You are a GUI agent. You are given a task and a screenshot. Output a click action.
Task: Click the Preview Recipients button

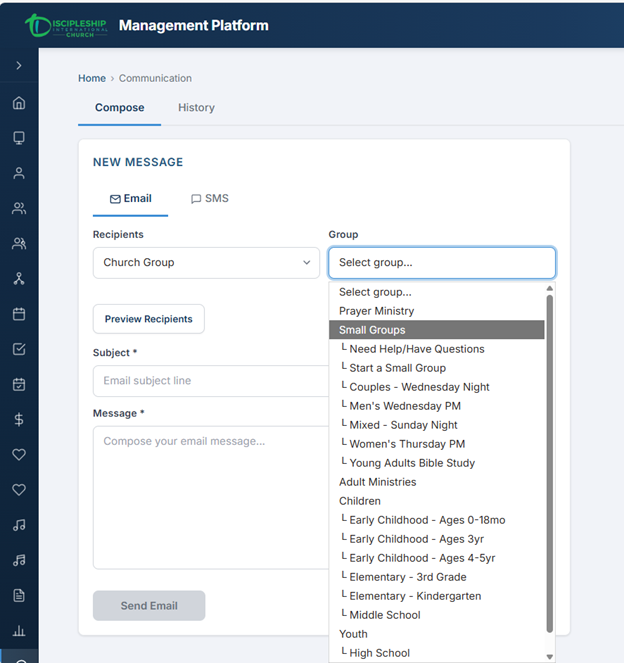149,319
